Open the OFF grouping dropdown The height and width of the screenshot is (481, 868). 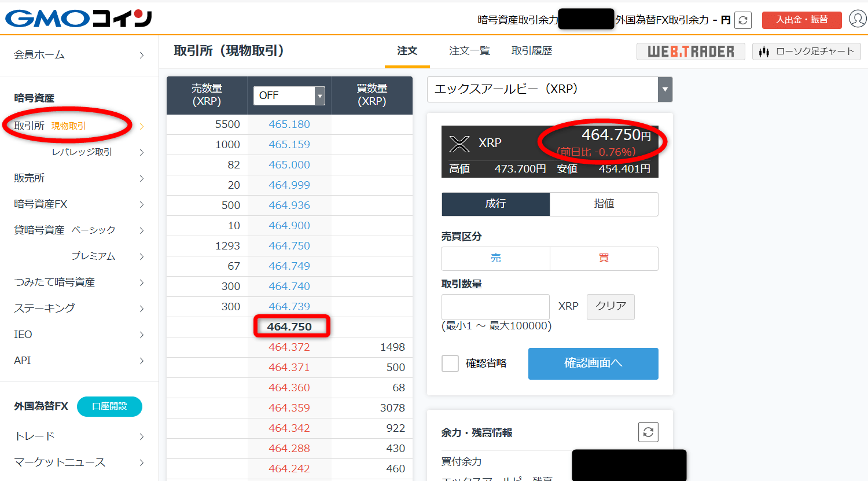pos(289,96)
